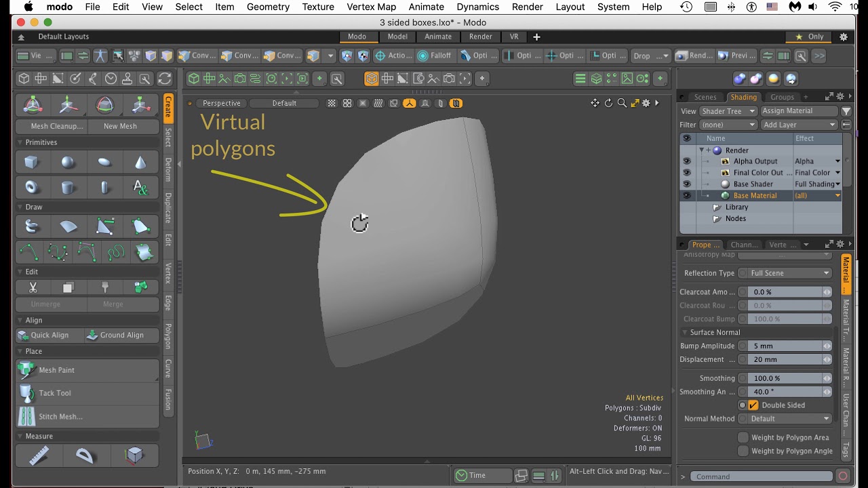Click the orange Items mode cube icon
The width and height of the screenshot is (868, 488).
click(x=371, y=79)
